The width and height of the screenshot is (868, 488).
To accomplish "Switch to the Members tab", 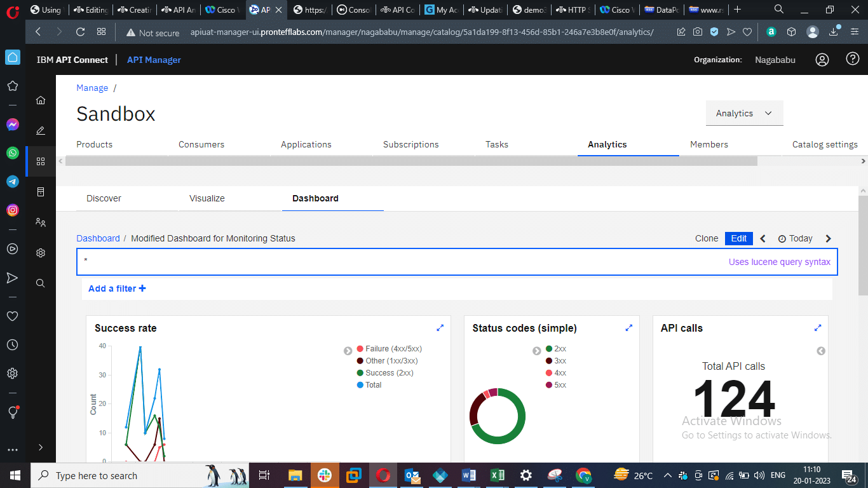I will [709, 144].
